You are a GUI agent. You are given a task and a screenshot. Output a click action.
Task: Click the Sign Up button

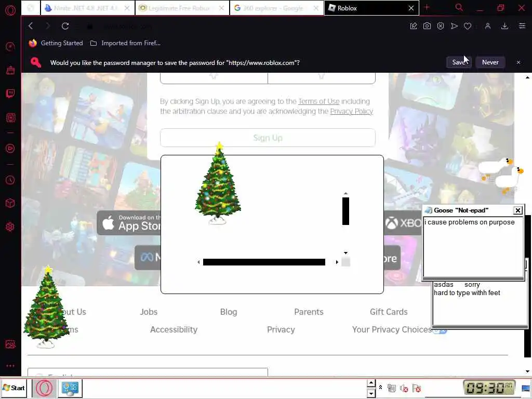coord(268,138)
